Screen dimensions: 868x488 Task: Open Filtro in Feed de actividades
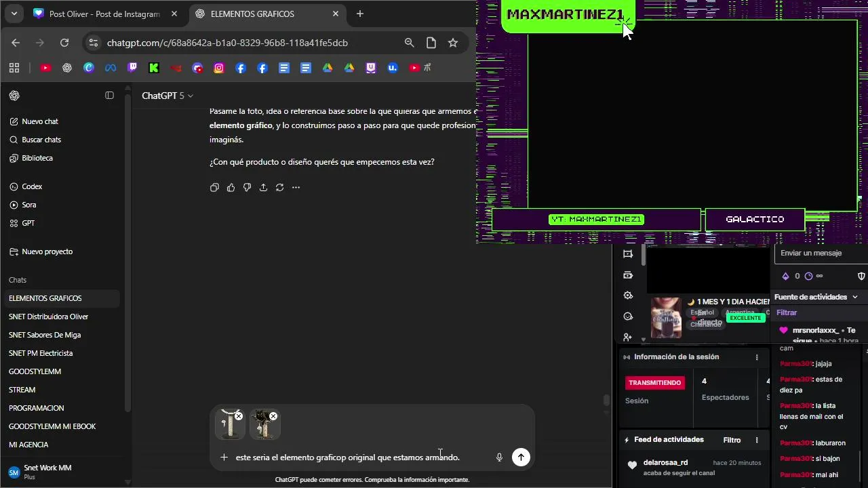click(732, 440)
